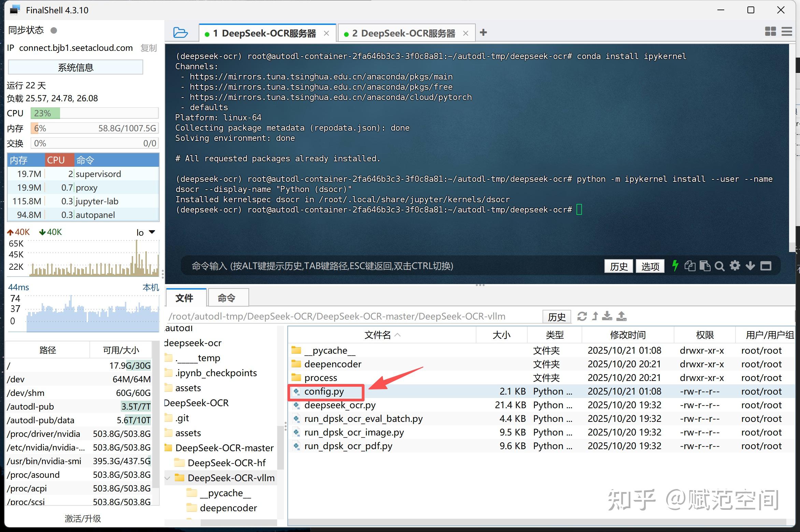Click the copy icon in terminal toolbar
Screen dimensions: 800x532
(690, 266)
